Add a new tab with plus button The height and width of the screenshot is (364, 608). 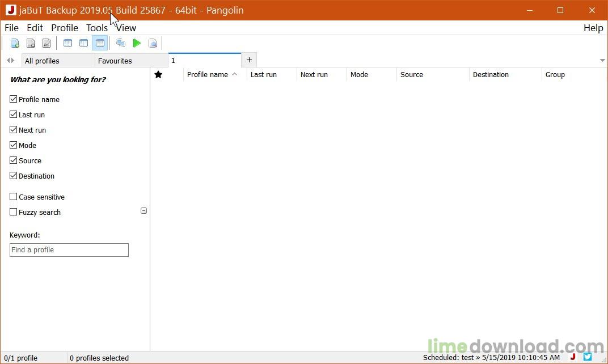(x=249, y=60)
